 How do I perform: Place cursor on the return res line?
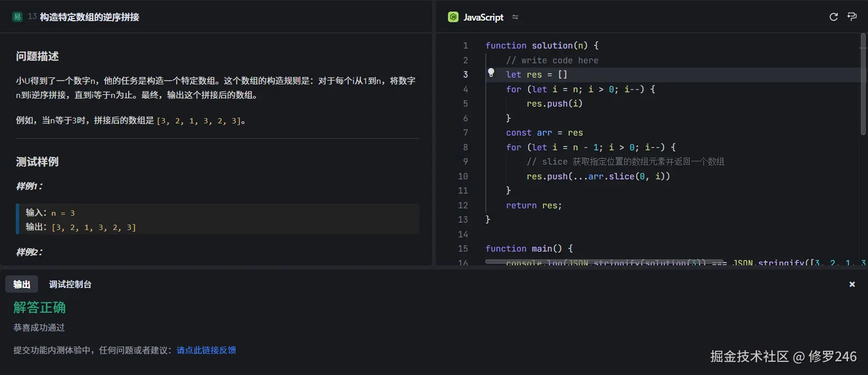tap(533, 206)
